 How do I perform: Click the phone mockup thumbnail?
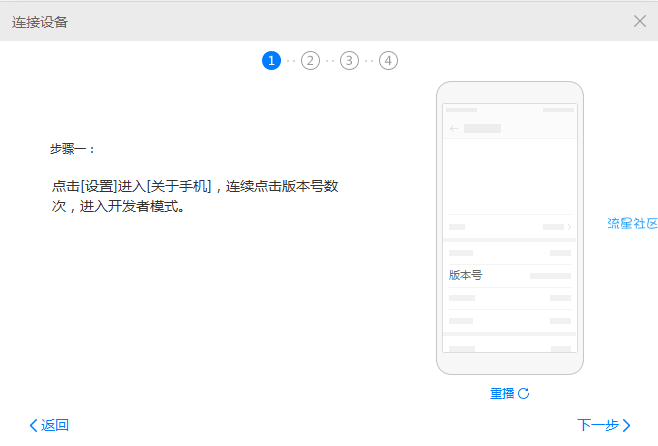pos(510,228)
